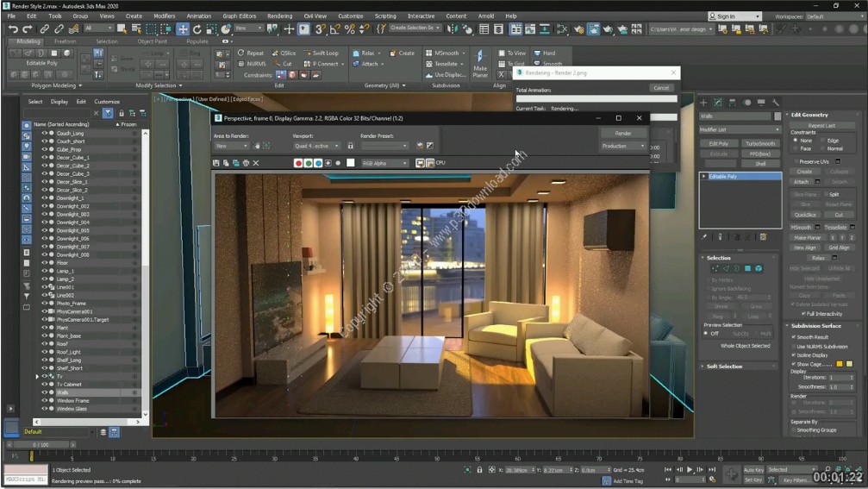Click the lock viewport icon in render window
Image resolution: width=868 pixels, height=489 pixels.
click(350, 146)
